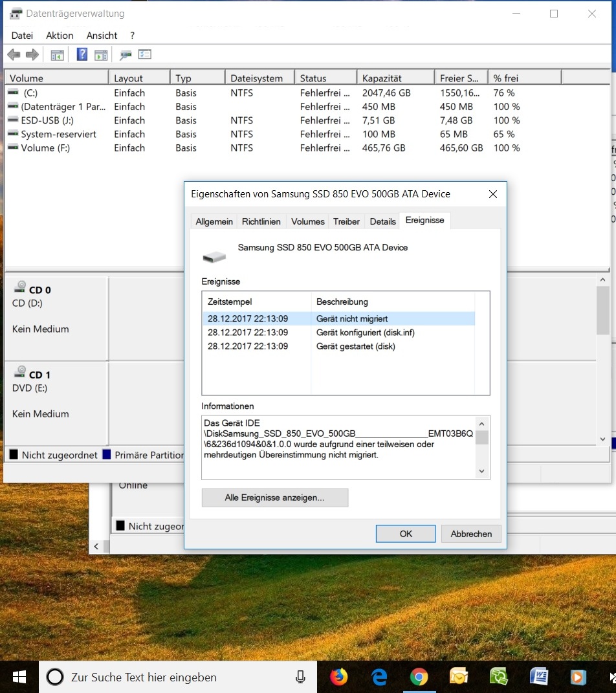Click the Beschreibung column header

tap(393, 302)
